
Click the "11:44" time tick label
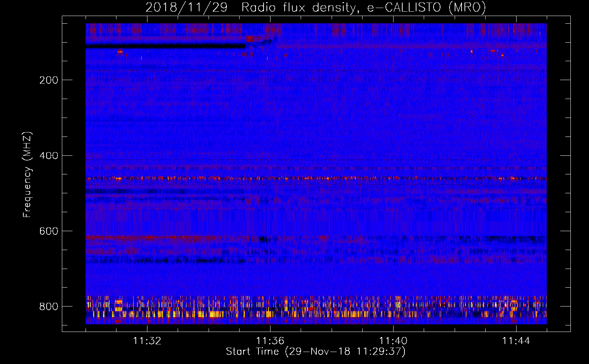[516, 341]
